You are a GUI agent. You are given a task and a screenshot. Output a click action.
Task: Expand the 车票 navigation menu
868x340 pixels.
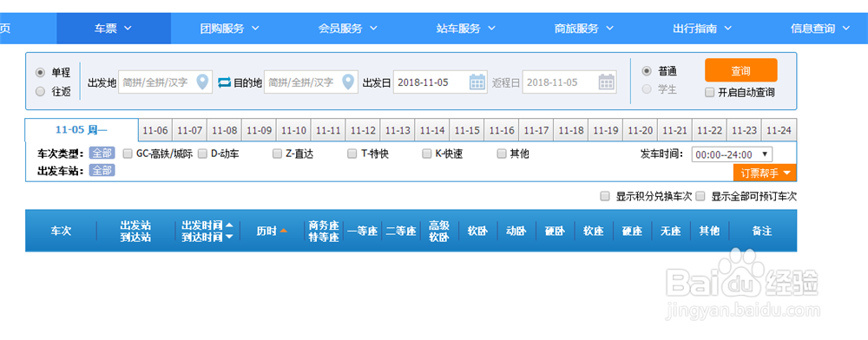pyautogui.click(x=114, y=29)
